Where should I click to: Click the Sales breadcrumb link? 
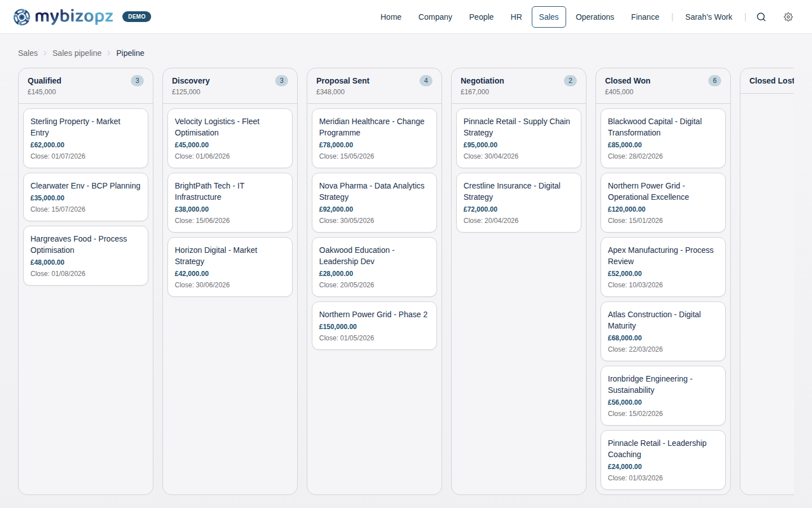point(28,52)
